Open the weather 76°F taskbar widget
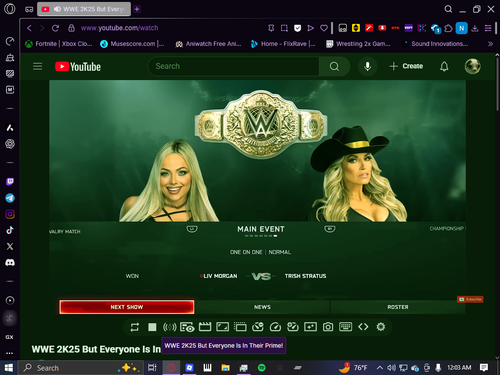The height and width of the screenshot is (375, 500). [x=353, y=368]
